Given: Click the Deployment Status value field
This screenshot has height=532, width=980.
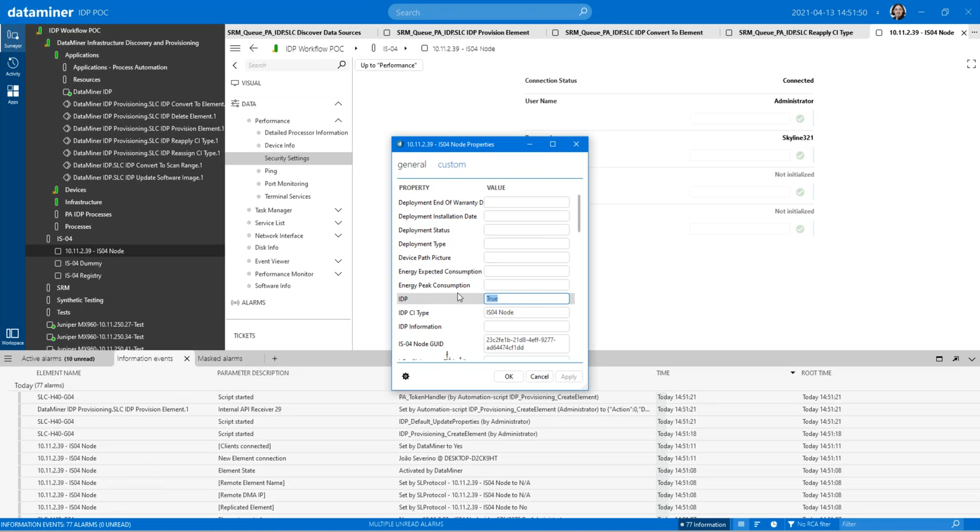Looking at the screenshot, I should pos(526,230).
